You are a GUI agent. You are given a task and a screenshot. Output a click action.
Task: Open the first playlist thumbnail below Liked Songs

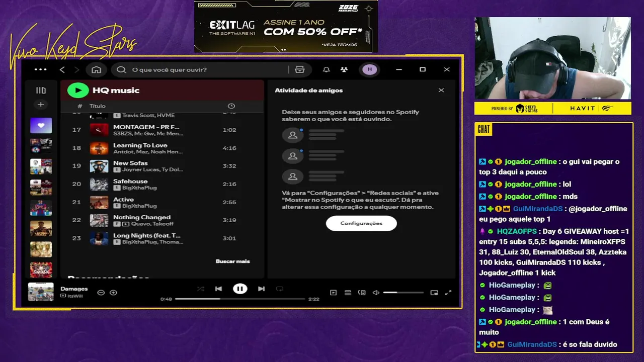(x=41, y=145)
